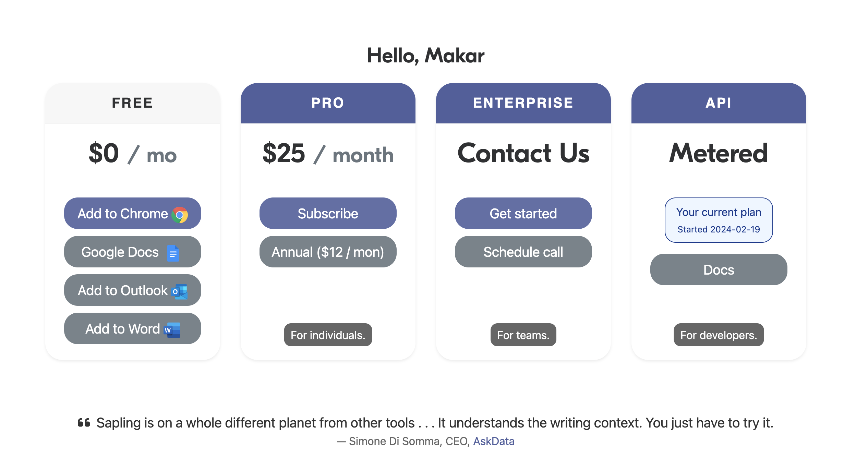The height and width of the screenshot is (469, 868).
Task: Open the API Docs button
Action: point(719,270)
